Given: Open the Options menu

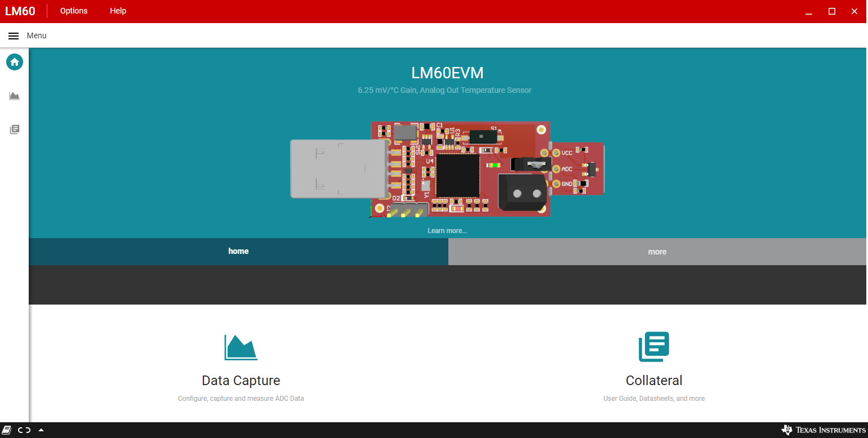Looking at the screenshot, I should [x=74, y=11].
